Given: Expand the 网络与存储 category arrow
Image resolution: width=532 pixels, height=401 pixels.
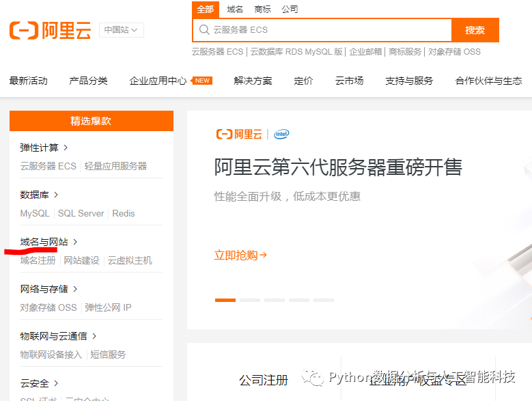Looking at the screenshot, I should (75, 289).
